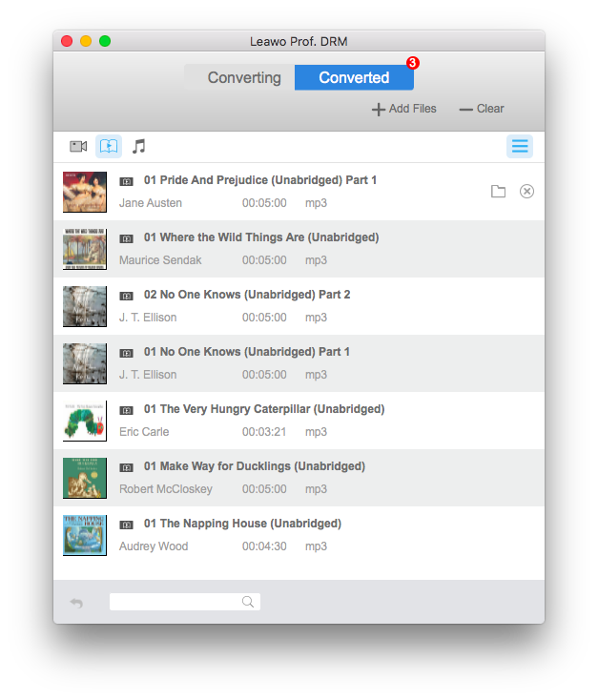Open output folder for Pride And Prejudice
The image size is (598, 700).
point(498,192)
